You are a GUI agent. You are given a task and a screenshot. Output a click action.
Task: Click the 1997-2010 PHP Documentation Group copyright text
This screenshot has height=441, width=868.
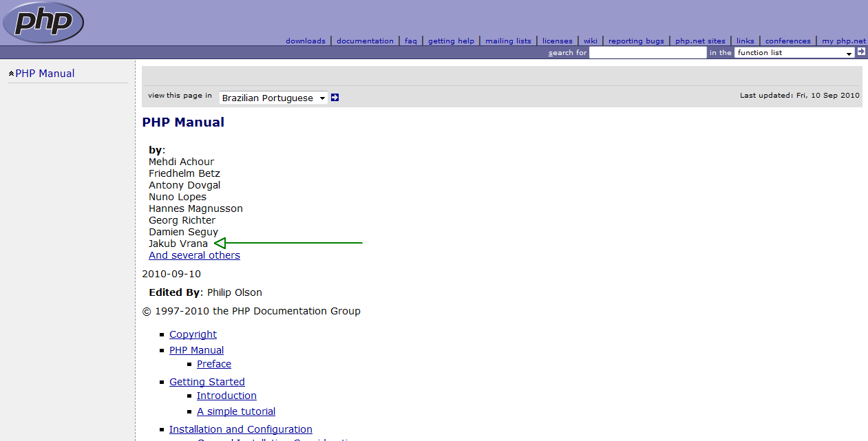(x=251, y=311)
